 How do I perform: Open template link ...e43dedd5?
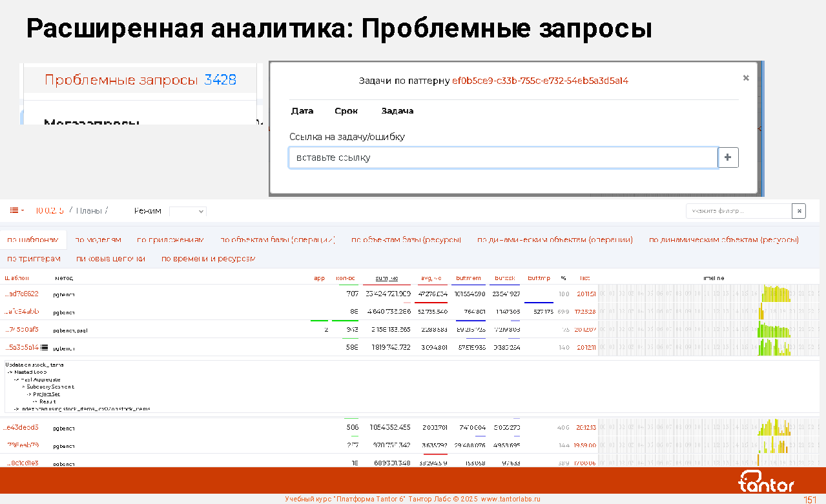[x=22, y=427]
